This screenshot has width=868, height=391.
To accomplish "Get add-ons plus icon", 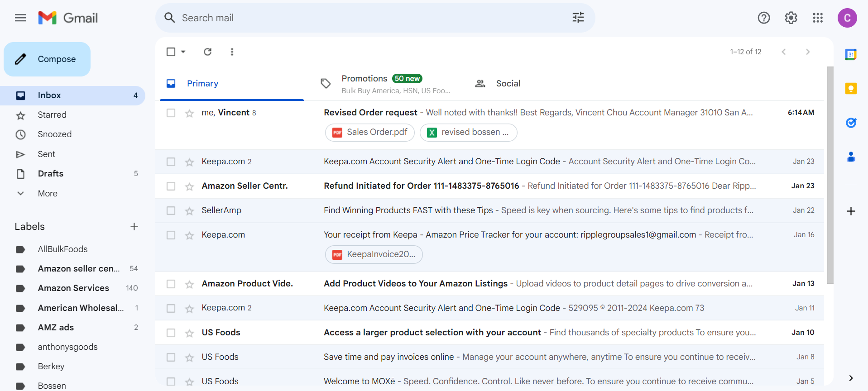I will 851,211.
